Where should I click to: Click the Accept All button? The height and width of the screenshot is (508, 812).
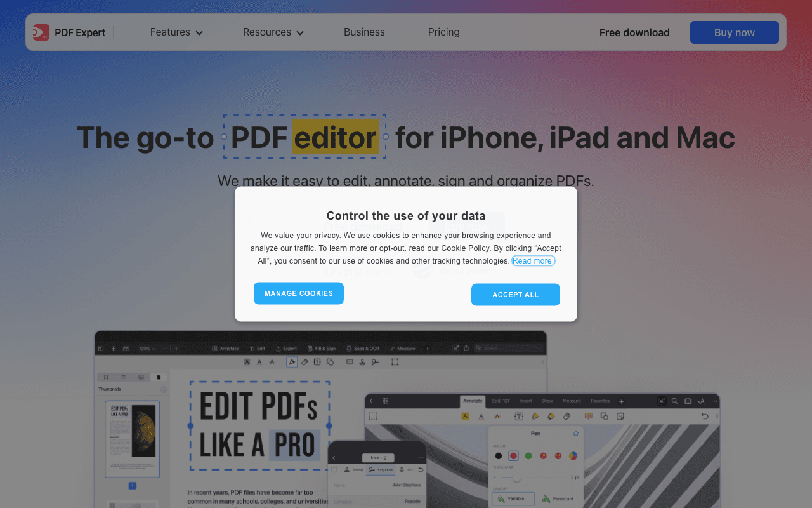point(516,295)
